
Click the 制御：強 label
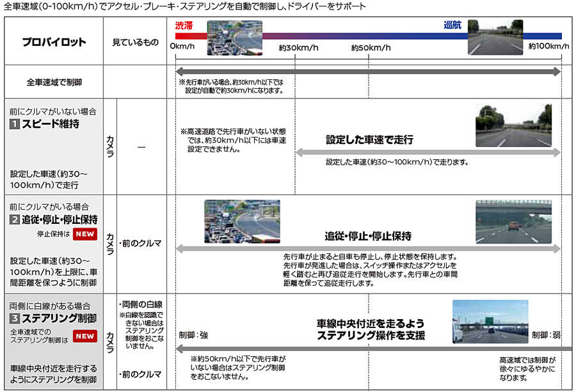[193, 334]
